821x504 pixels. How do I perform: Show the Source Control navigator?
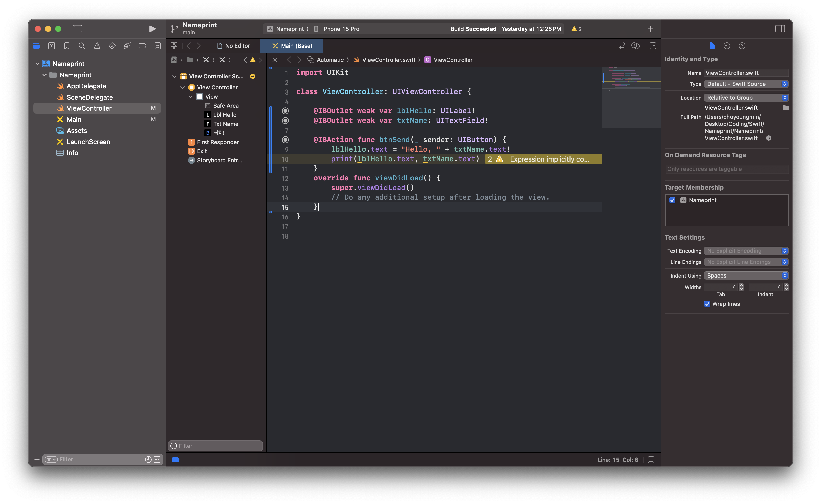pos(51,46)
